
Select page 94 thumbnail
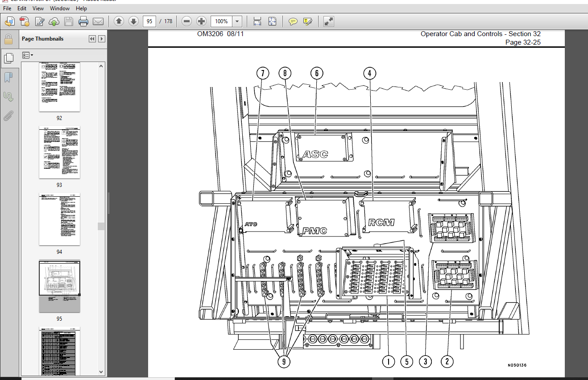pos(59,219)
